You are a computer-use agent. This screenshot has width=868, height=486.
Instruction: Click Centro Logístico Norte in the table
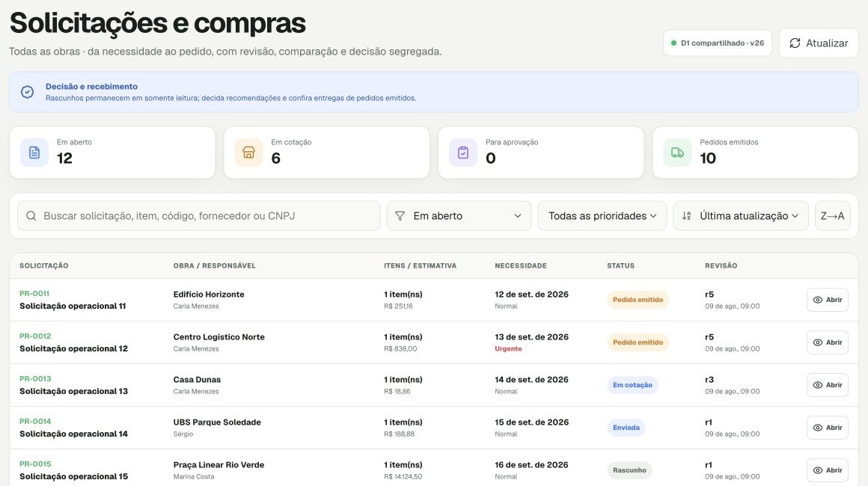tap(218, 336)
